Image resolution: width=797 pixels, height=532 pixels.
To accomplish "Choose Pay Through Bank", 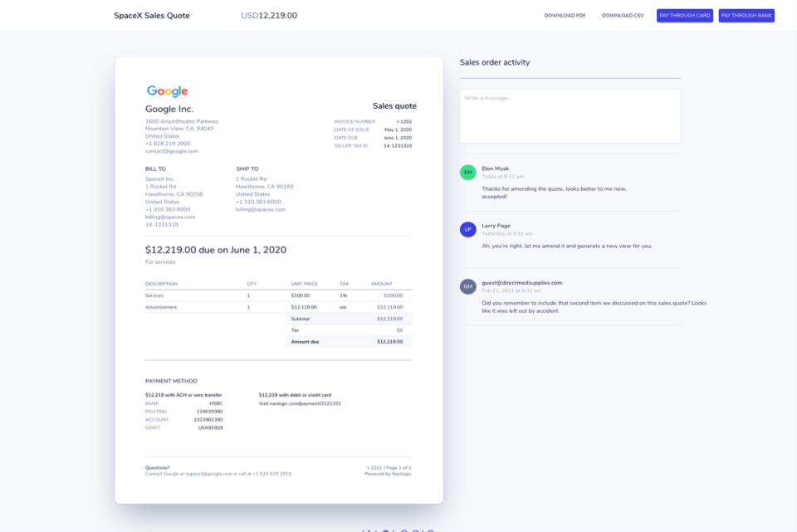I will click(746, 16).
